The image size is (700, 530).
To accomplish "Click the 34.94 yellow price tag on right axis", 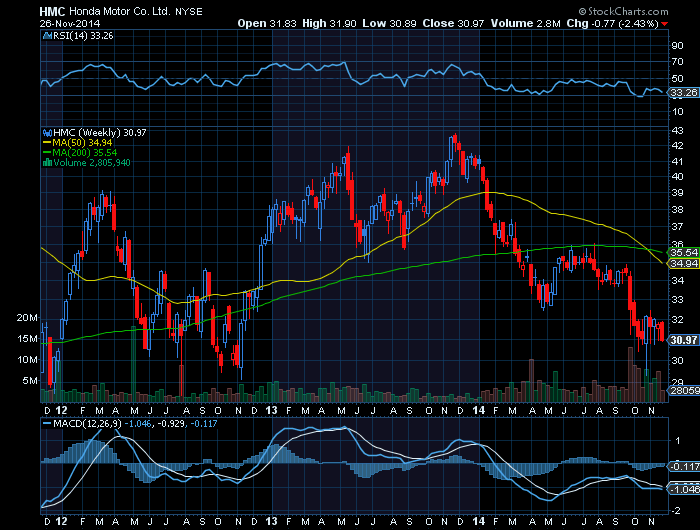I will 683,263.
